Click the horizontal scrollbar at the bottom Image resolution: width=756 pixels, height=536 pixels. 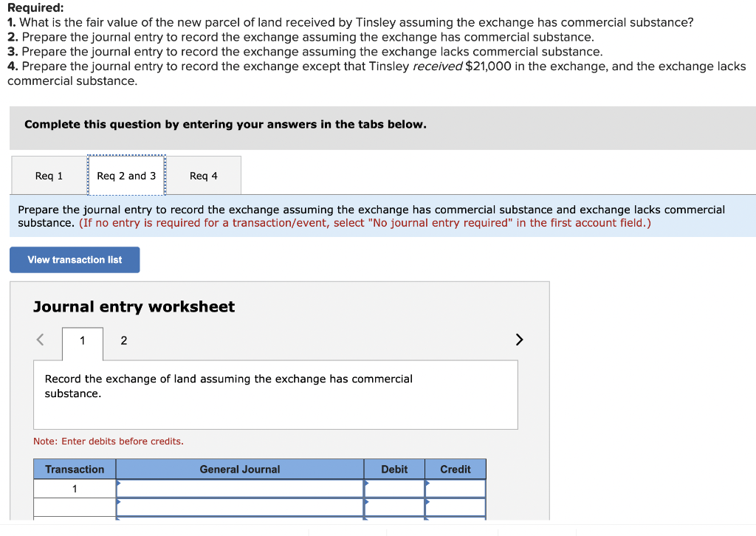[x=378, y=530]
